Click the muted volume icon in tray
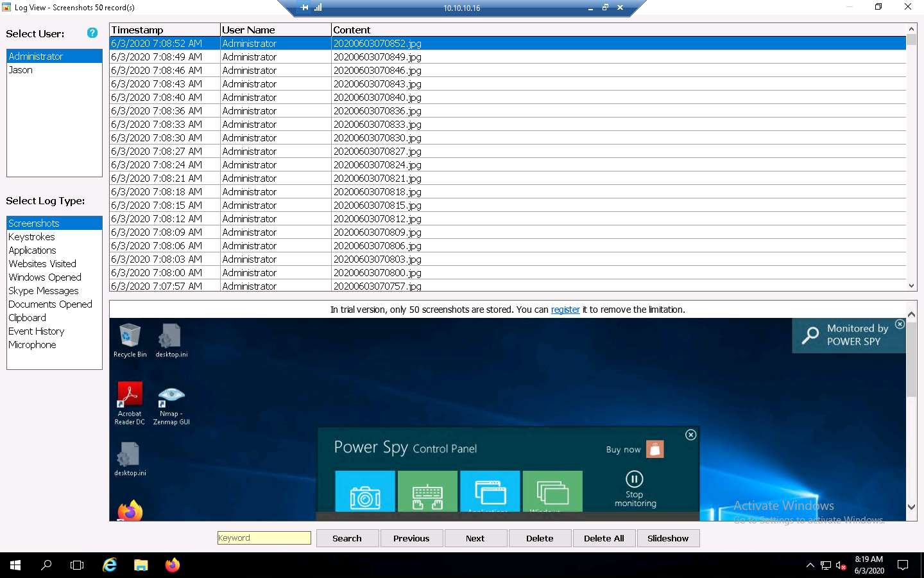The height and width of the screenshot is (578, 924). (841, 566)
